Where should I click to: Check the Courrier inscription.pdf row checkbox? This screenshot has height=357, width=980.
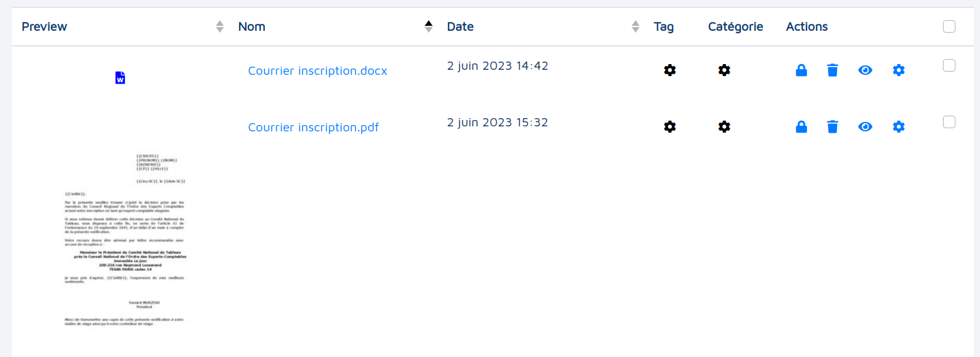(949, 122)
